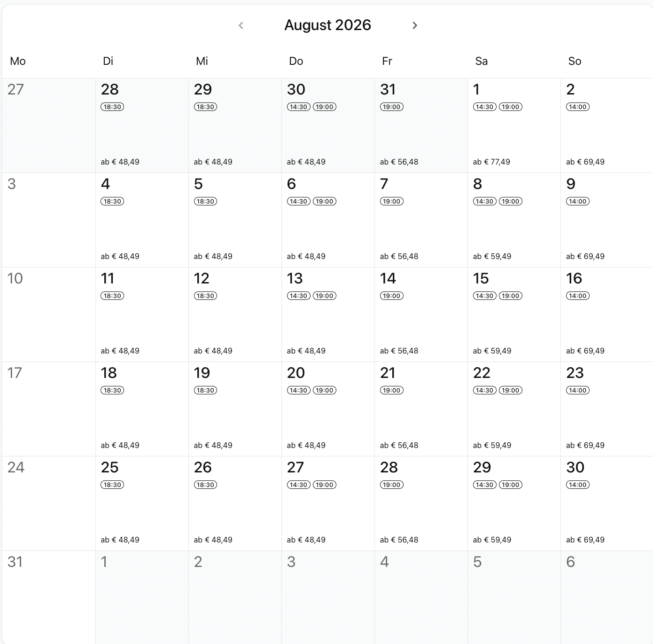Select the 19:00 show on August 7

click(x=391, y=201)
